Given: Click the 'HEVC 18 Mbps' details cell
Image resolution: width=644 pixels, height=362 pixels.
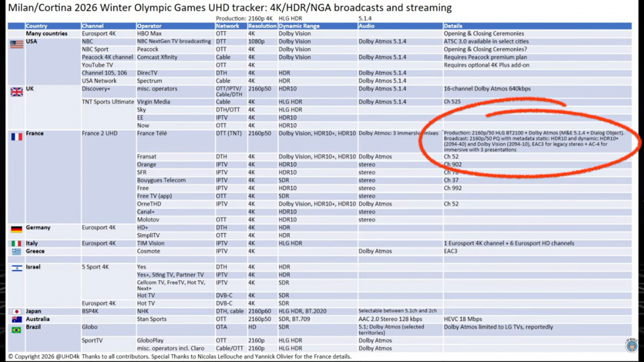Looking at the screenshot, I should pyautogui.click(x=463, y=319).
